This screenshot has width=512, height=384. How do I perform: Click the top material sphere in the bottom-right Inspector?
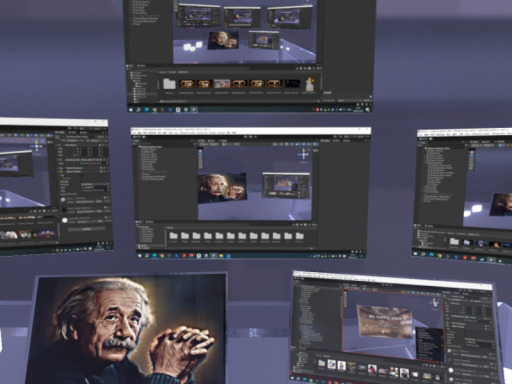tap(449, 351)
